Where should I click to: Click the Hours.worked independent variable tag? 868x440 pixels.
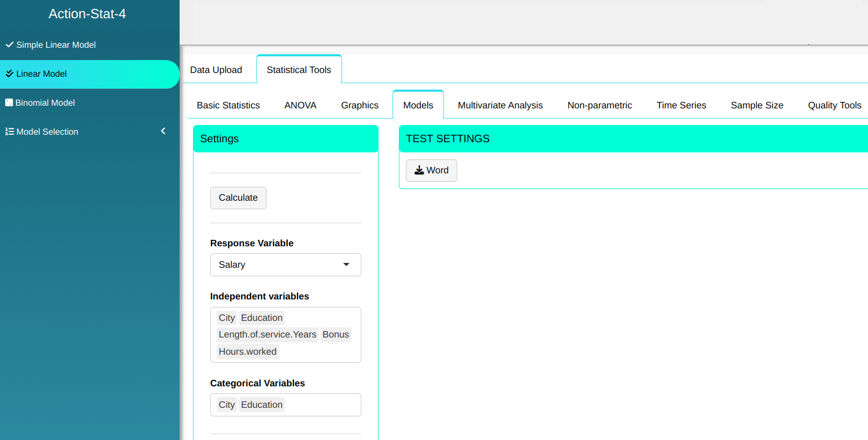pyautogui.click(x=248, y=351)
